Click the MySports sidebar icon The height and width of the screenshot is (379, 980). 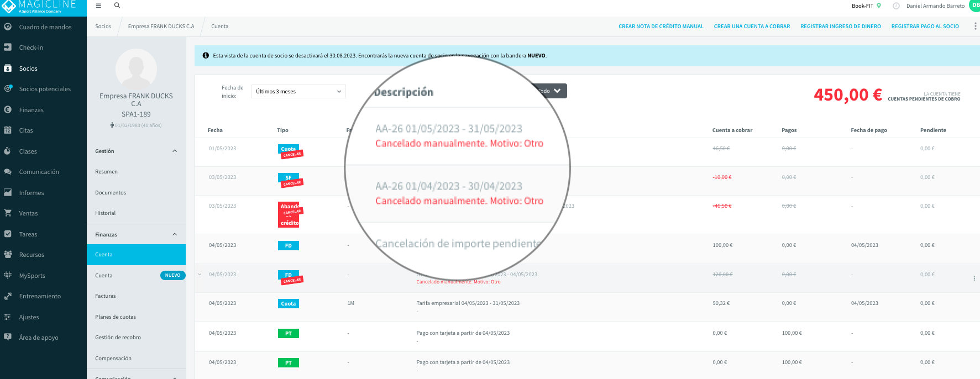pos(8,275)
